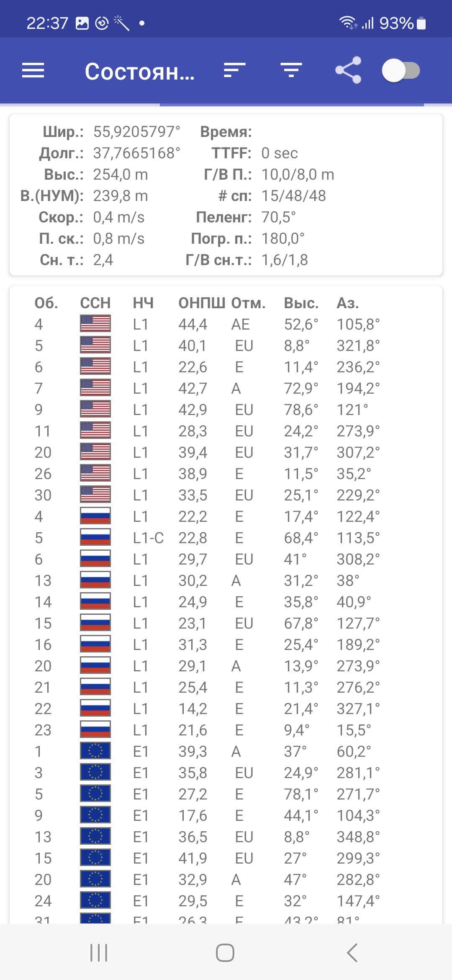Screen dimensions: 452x980
Task: Tap the longitude value 37,7665168°
Action: (136, 153)
